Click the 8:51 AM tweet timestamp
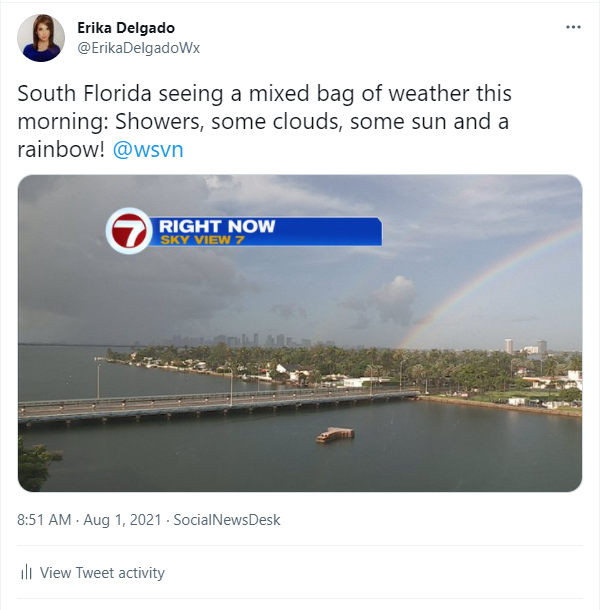 pyautogui.click(x=45, y=520)
